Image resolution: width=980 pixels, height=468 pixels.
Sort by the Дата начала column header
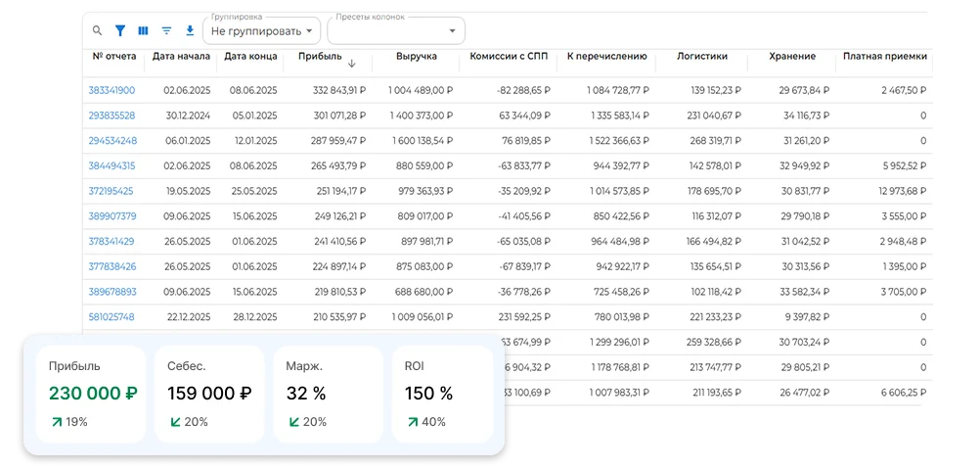pos(181,56)
